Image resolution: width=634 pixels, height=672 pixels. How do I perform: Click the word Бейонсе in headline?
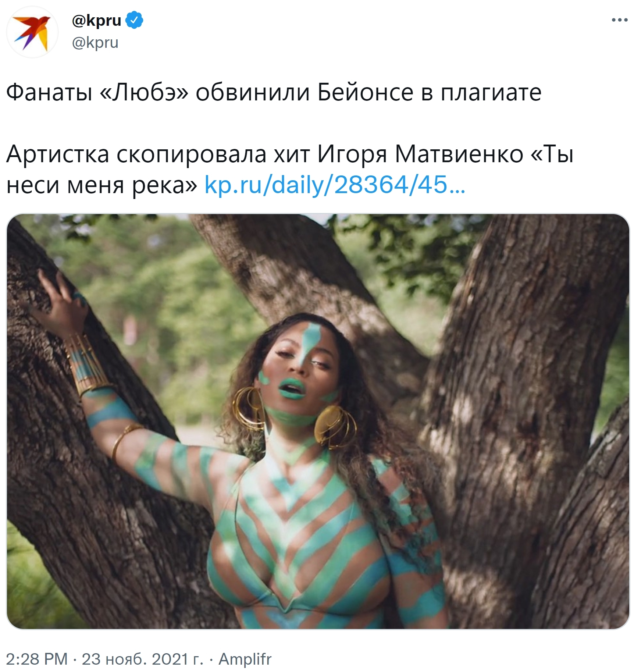tap(365, 92)
